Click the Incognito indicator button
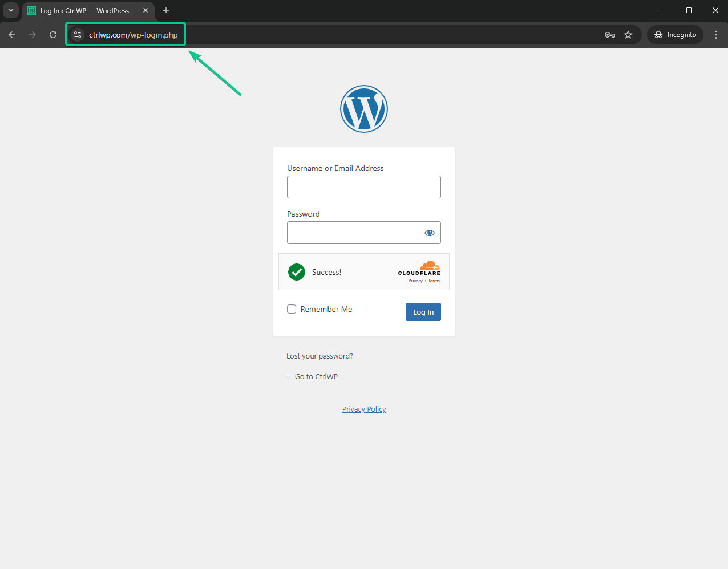 [x=675, y=35]
